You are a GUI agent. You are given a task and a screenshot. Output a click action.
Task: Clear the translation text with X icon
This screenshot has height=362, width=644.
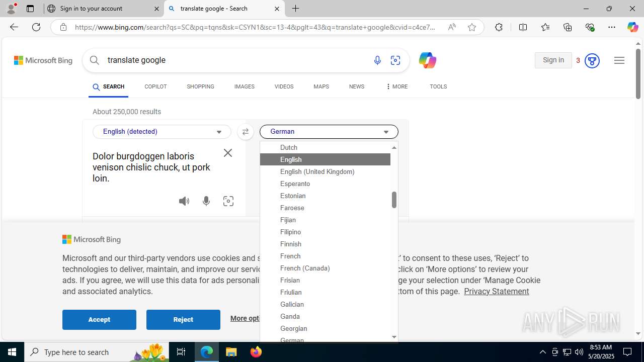point(228,153)
